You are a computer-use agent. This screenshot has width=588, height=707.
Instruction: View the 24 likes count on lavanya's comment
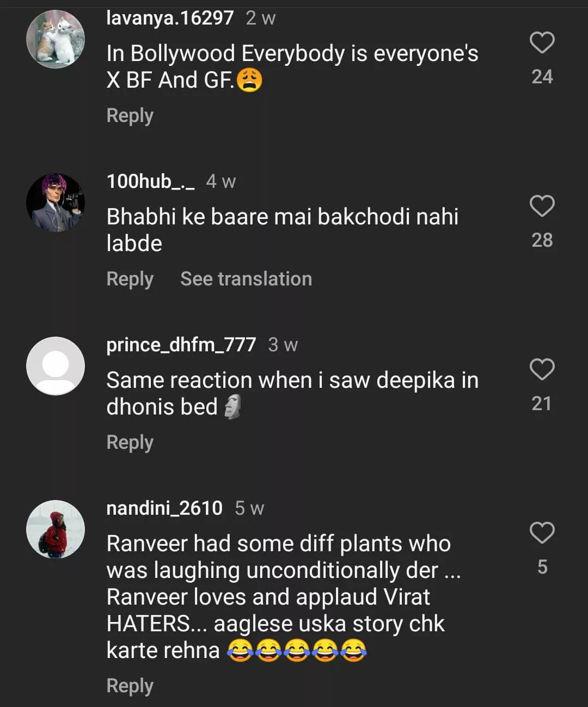click(542, 77)
